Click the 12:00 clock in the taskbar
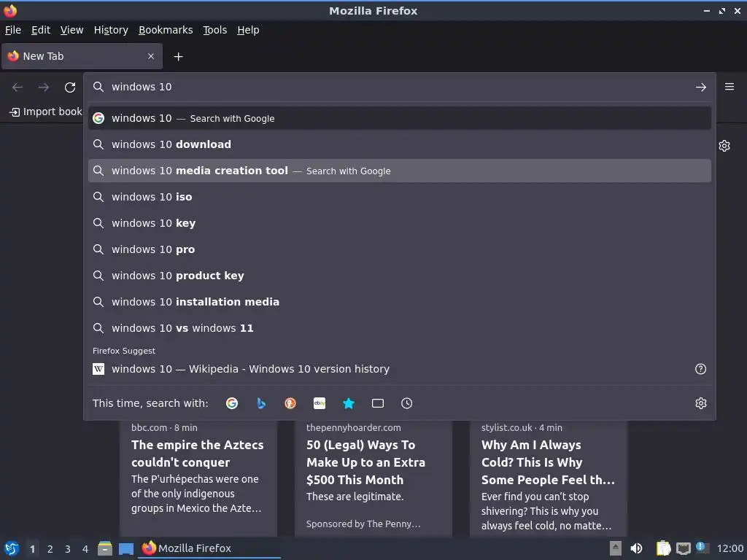Viewport: 747px width, 560px height. click(x=729, y=548)
